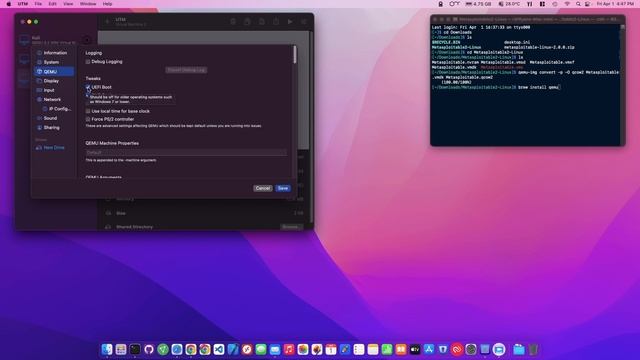Image resolution: width=640 pixels, height=360 pixels.
Task: Click the Browse button for Shared Directory
Action: point(291,227)
